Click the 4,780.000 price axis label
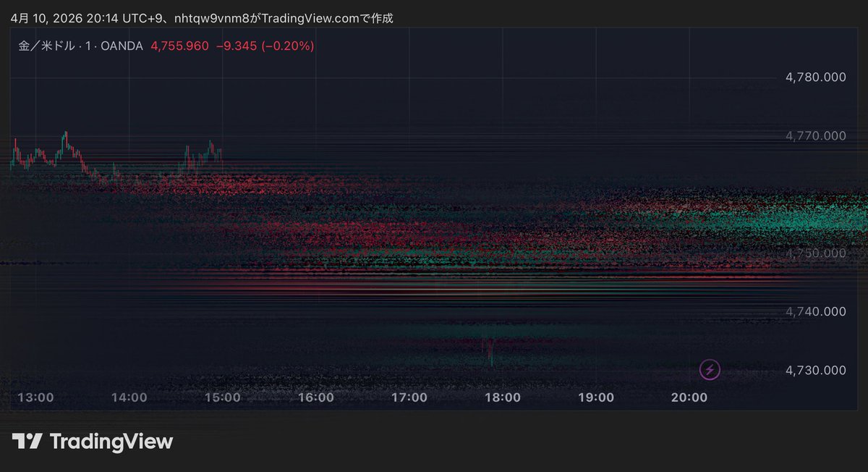This screenshot has height=472, width=868. tap(816, 77)
